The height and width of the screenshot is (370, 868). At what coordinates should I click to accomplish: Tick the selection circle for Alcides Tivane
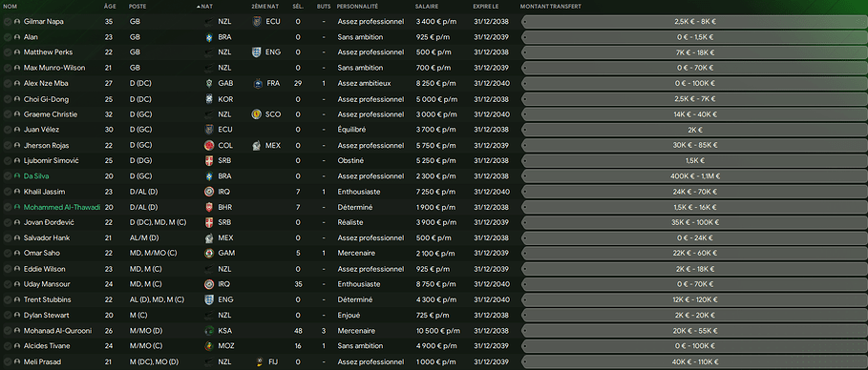coord(8,346)
